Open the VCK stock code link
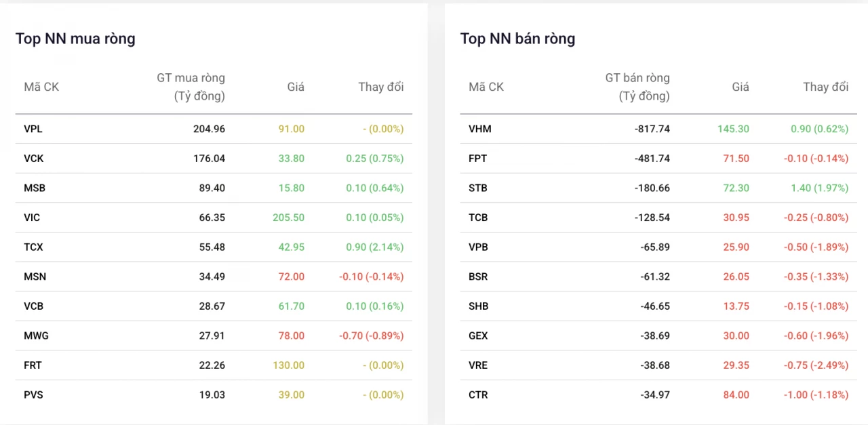Screen dimensions: 868x425 pos(34,159)
